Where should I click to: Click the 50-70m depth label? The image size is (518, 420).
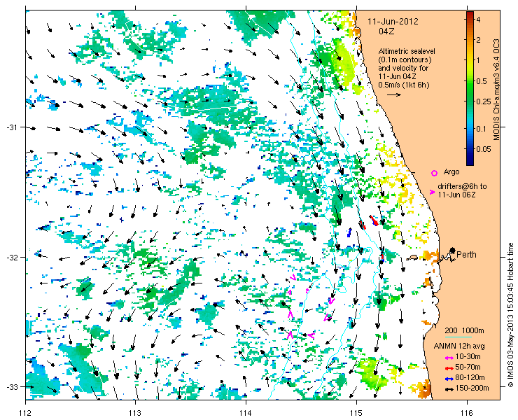click(x=468, y=367)
